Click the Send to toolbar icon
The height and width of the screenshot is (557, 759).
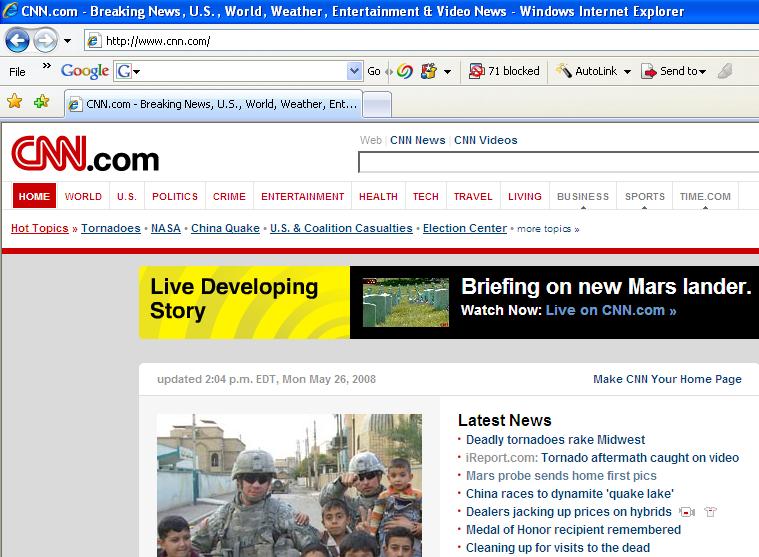point(648,71)
